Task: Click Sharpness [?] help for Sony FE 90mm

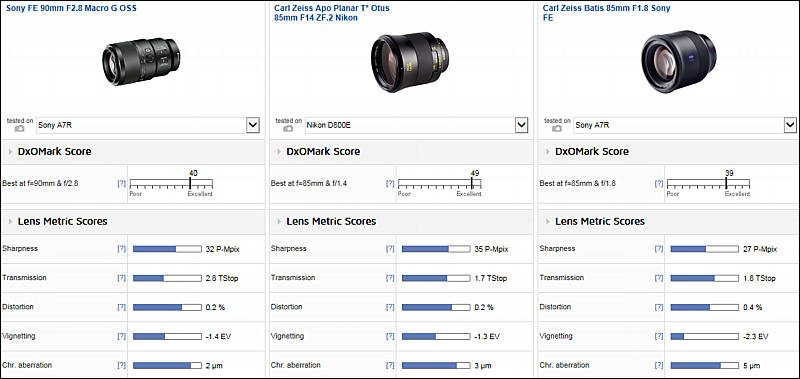Action: [121, 249]
